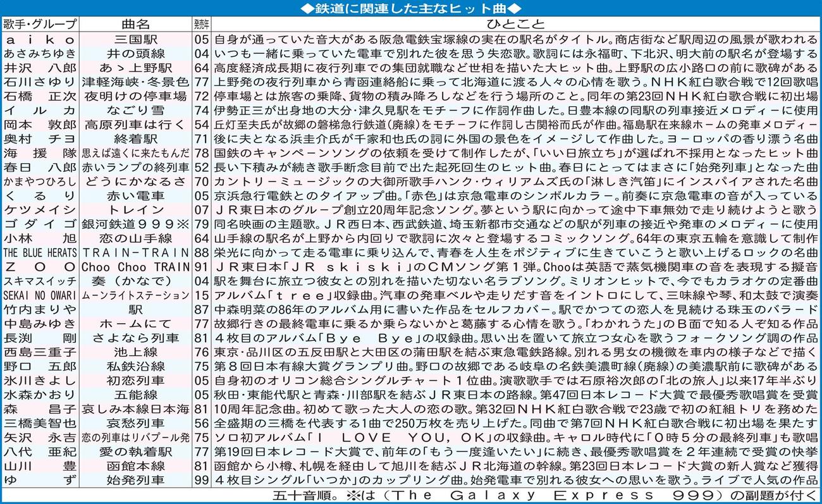The height and width of the screenshot is (504, 822).
Task: Select artist 石川さゆり
Action: (x=40, y=82)
